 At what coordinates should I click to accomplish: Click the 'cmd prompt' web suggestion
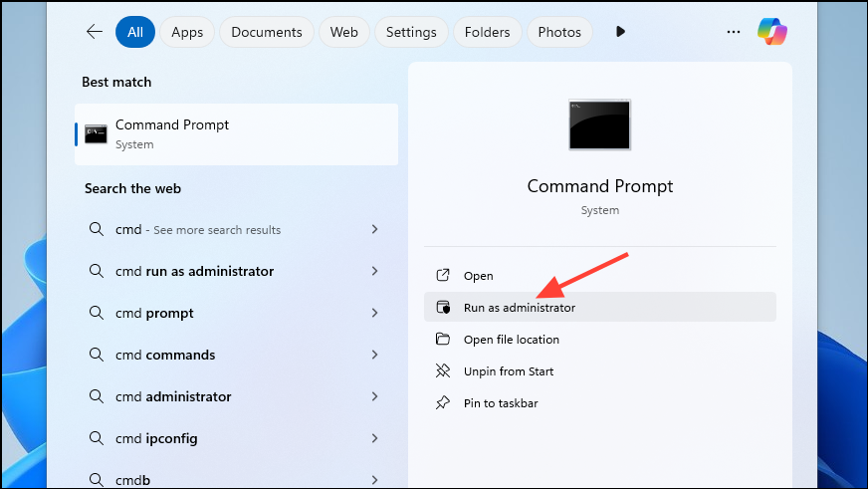coord(236,313)
